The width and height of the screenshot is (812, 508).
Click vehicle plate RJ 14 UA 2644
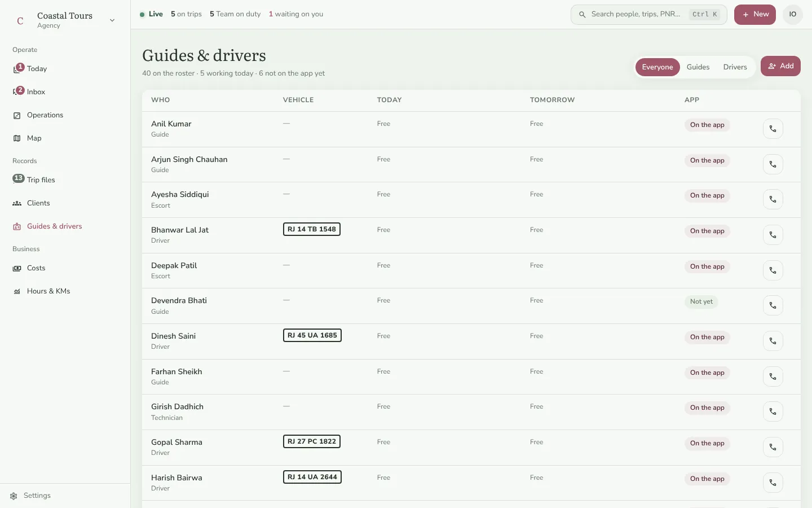pos(312,477)
